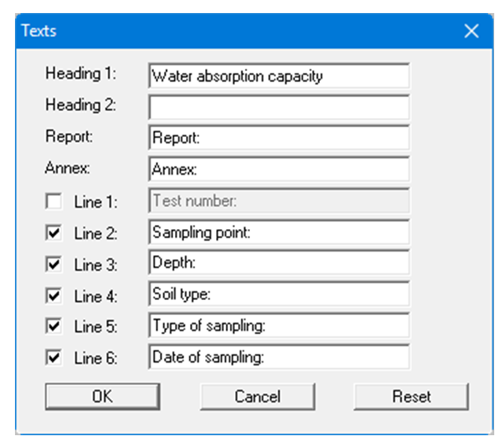504x443 pixels.
Task: Disable the Line 3 checkbox
Action: 54,265
